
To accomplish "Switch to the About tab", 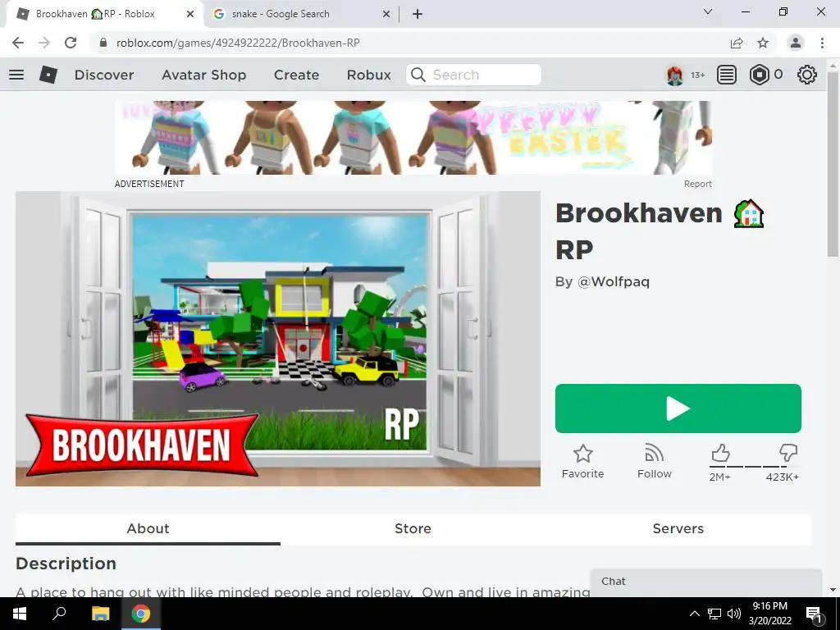I will point(148,529).
